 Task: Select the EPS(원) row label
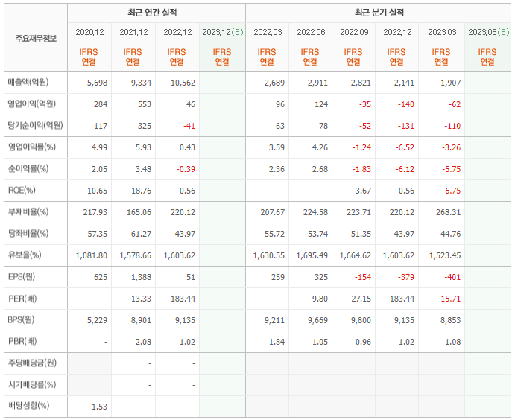[22, 276]
